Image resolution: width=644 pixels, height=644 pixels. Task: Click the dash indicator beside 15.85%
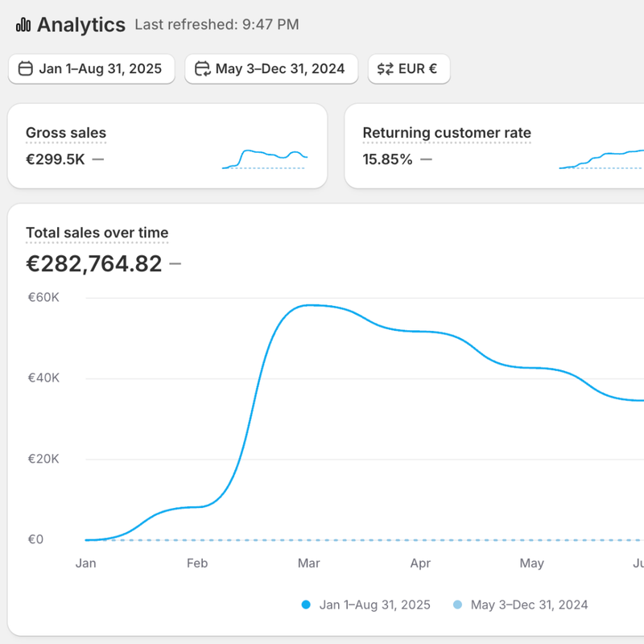(427, 159)
